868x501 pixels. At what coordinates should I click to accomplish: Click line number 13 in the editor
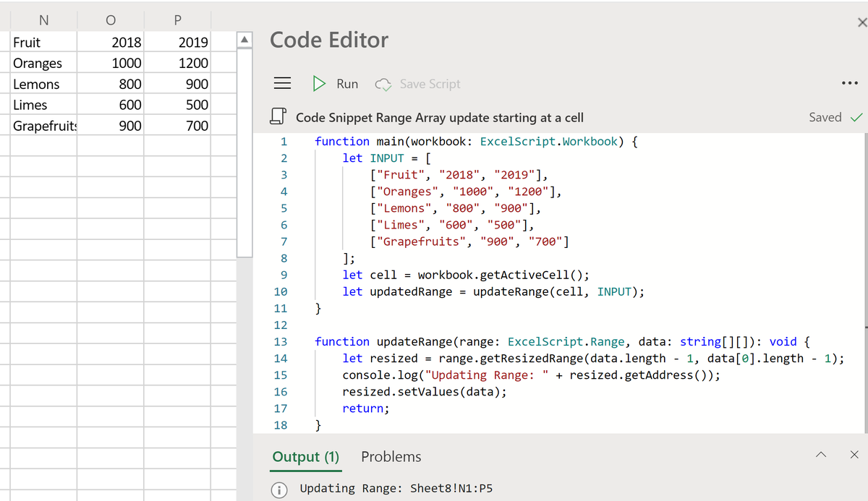[x=281, y=342]
